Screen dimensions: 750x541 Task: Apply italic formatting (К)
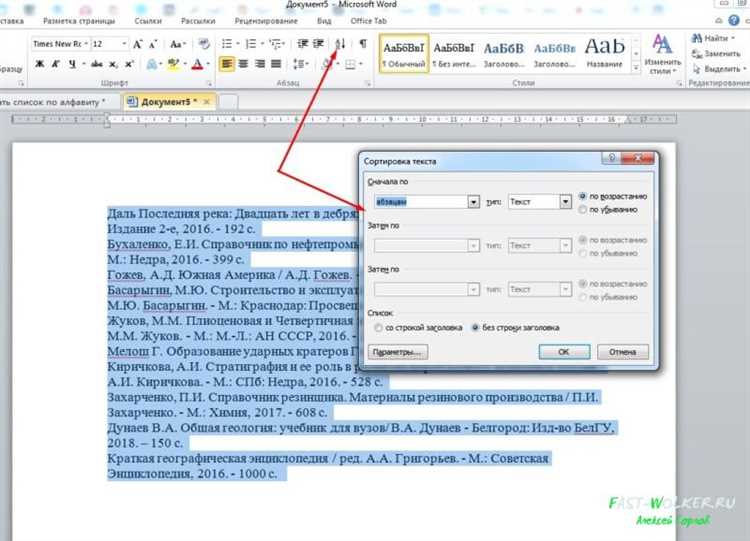pos(55,64)
